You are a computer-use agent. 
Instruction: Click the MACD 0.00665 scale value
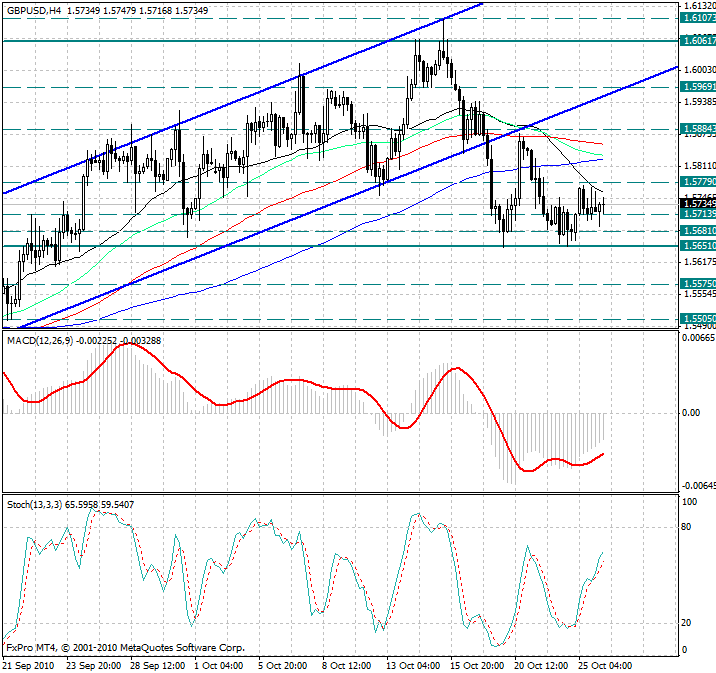698,338
